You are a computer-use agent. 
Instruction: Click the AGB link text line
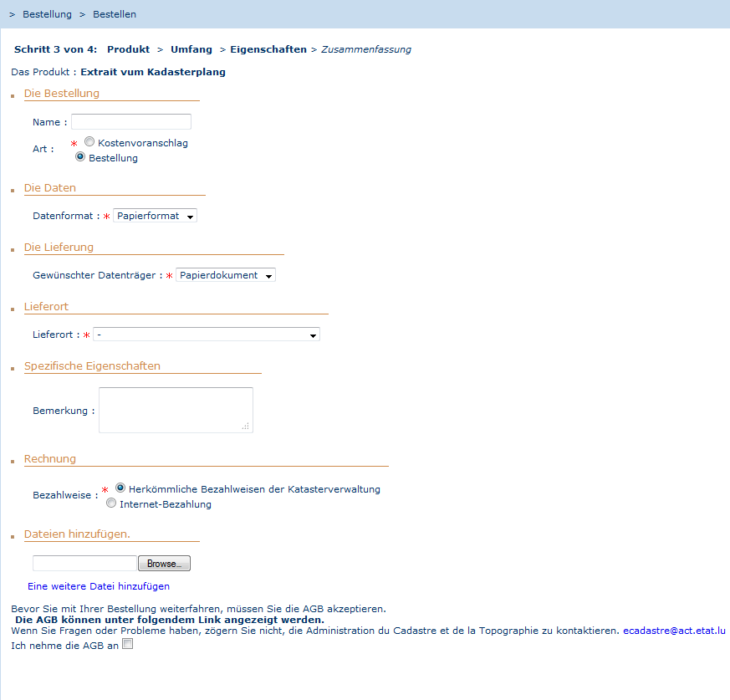(170, 620)
